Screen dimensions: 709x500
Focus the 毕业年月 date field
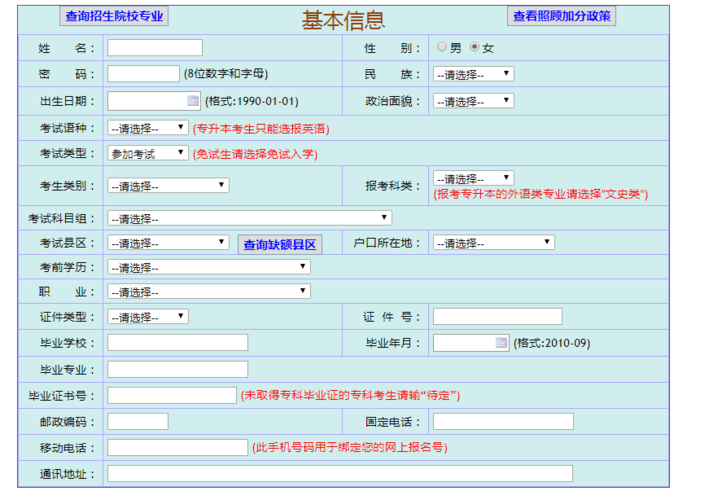point(471,343)
